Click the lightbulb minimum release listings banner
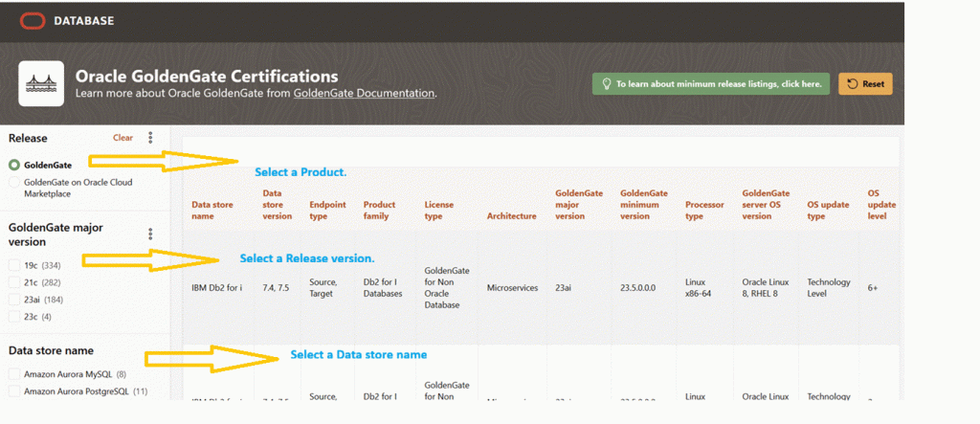 (x=710, y=84)
